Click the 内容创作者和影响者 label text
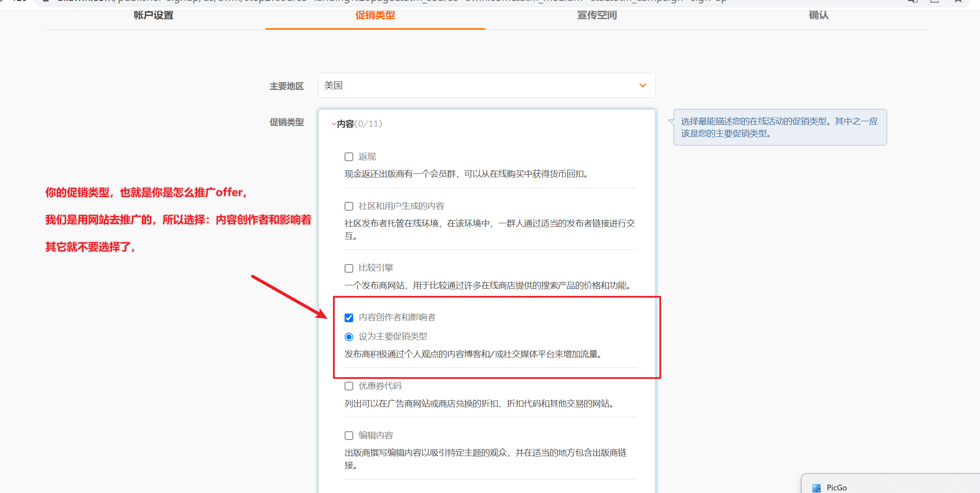This screenshot has width=980, height=493. (x=397, y=318)
